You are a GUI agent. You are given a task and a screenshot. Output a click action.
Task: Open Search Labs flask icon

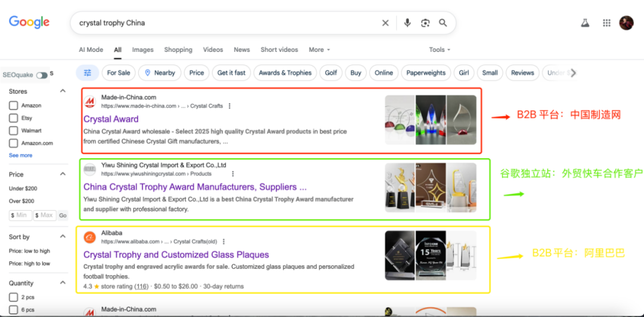click(x=586, y=23)
